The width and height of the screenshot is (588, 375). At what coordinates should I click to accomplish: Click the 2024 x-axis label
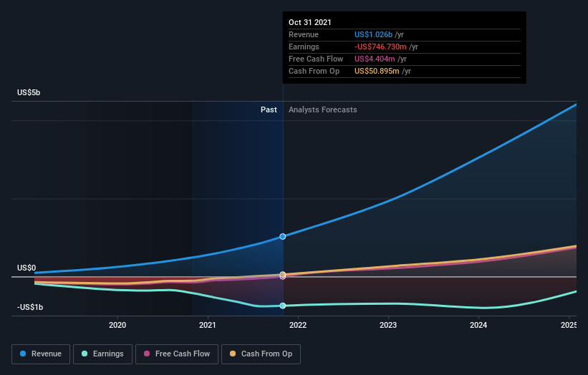point(478,325)
